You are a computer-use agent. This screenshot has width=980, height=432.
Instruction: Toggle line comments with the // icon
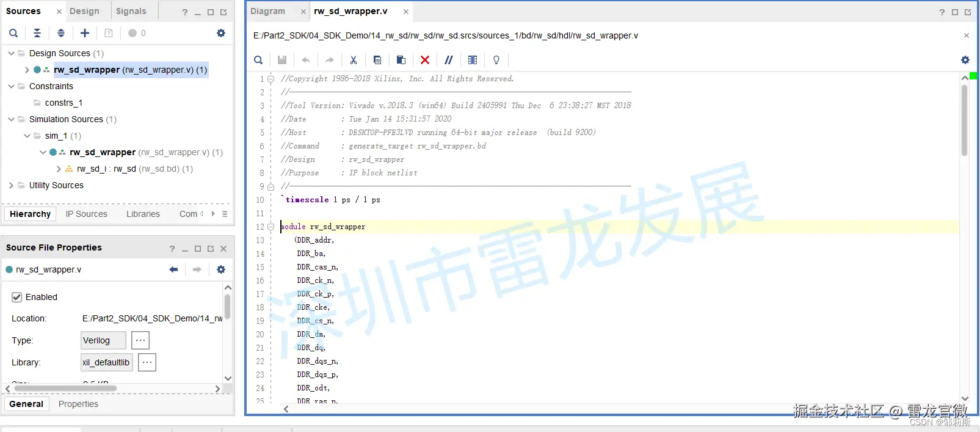click(449, 60)
